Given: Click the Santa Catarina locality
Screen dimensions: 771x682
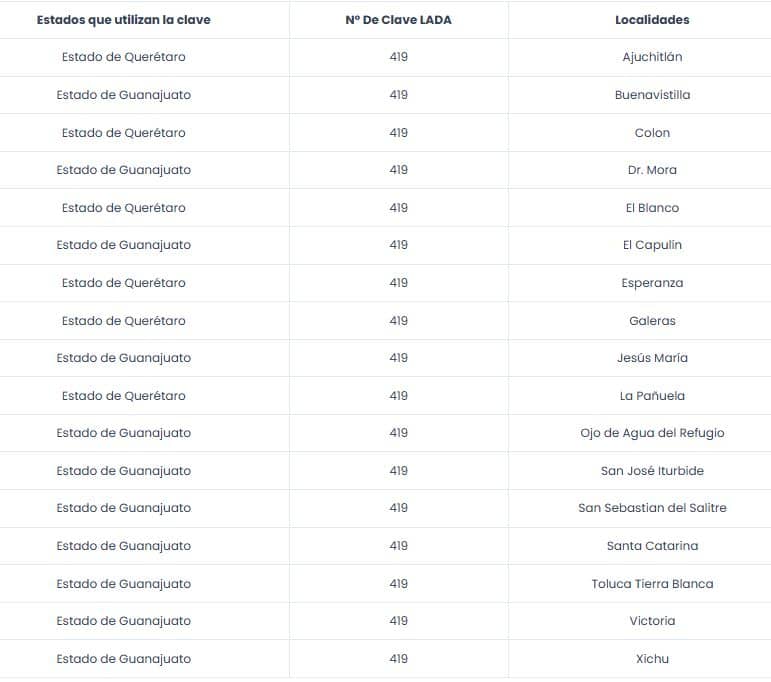Looking at the screenshot, I should (652, 546).
